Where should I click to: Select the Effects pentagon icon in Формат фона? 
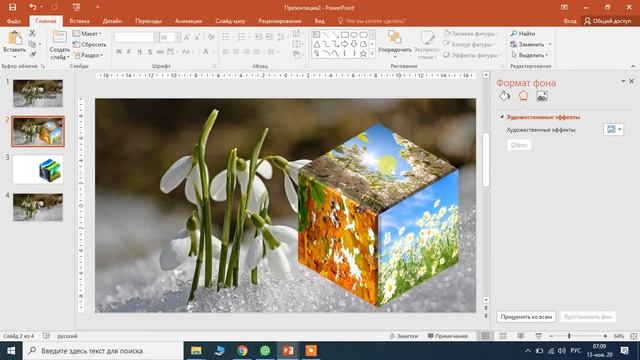[523, 96]
